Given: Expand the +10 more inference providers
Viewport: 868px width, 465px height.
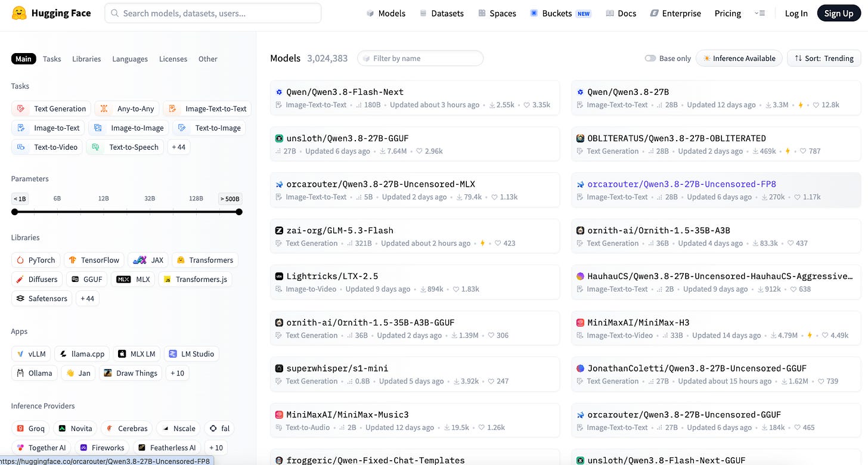Looking at the screenshot, I should tap(216, 447).
